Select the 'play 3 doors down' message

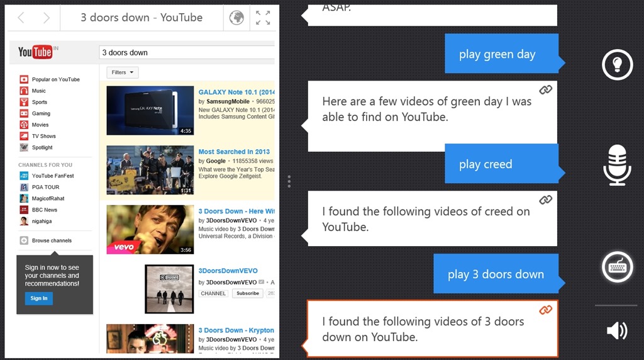(496, 274)
